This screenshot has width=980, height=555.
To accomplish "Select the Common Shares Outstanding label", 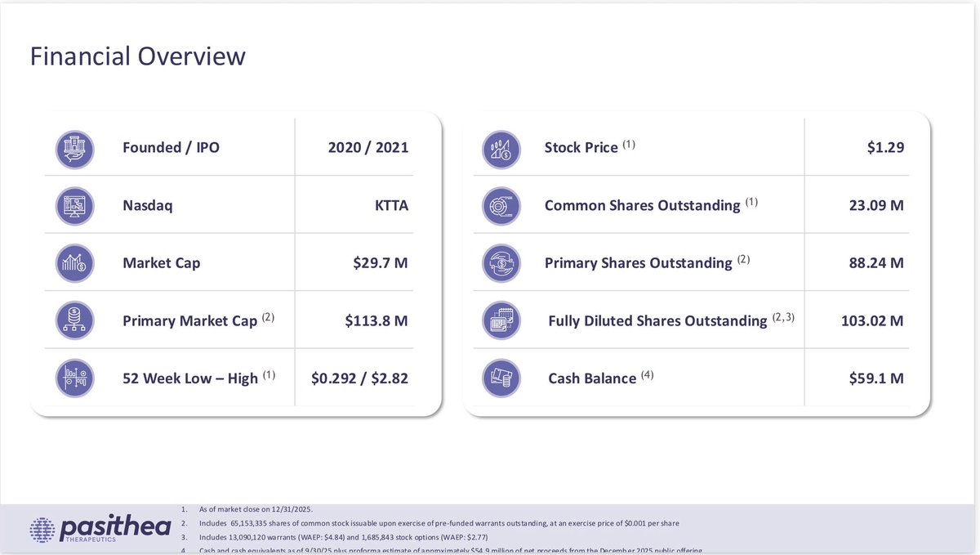I will [x=652, y=205].
